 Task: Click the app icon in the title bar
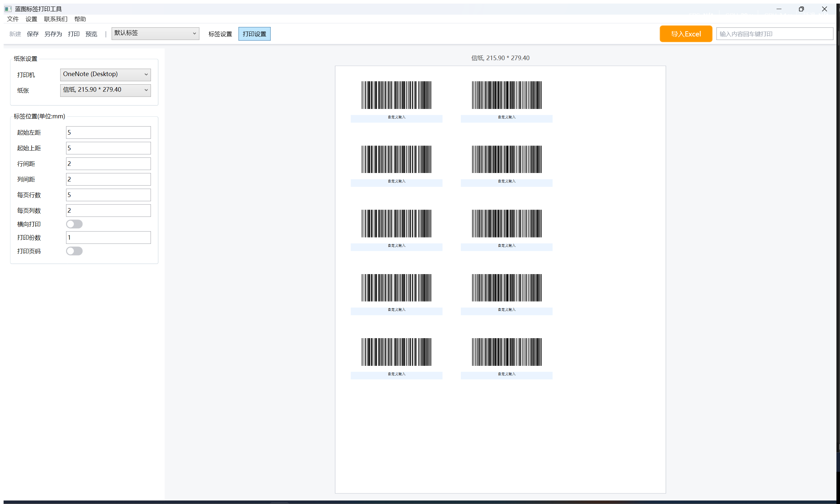[x=8, y=9]
